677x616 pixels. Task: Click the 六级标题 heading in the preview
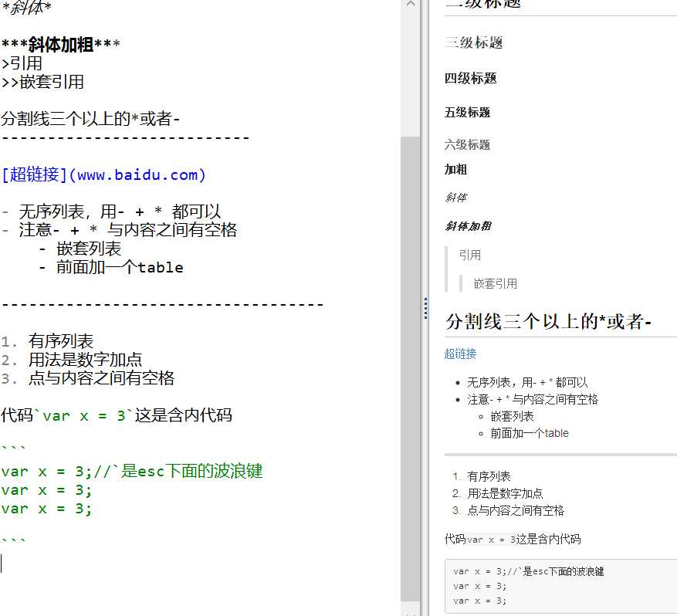click(x=467, y=144)
